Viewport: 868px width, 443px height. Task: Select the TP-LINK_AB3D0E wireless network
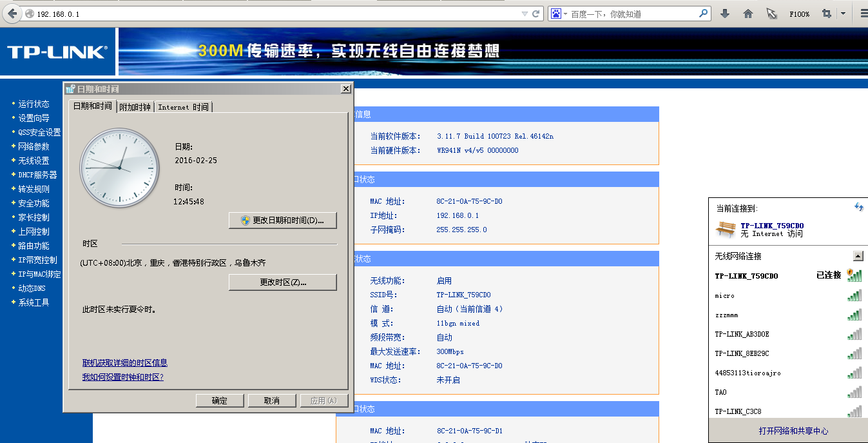click(x=788, y=334)
